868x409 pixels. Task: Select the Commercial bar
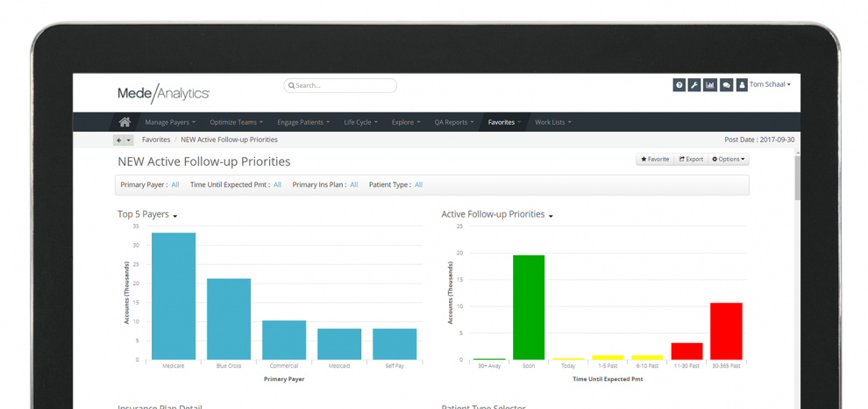click(x=284, y=340)
